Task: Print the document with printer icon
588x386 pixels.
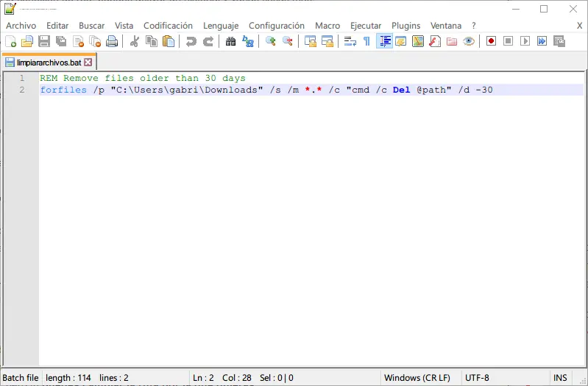Action: (112, 41)
